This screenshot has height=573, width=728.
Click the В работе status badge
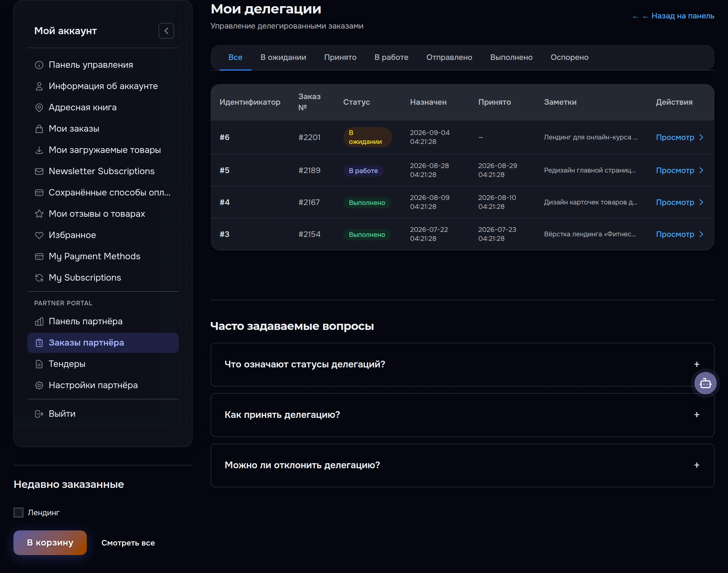[x=363, y=171]
